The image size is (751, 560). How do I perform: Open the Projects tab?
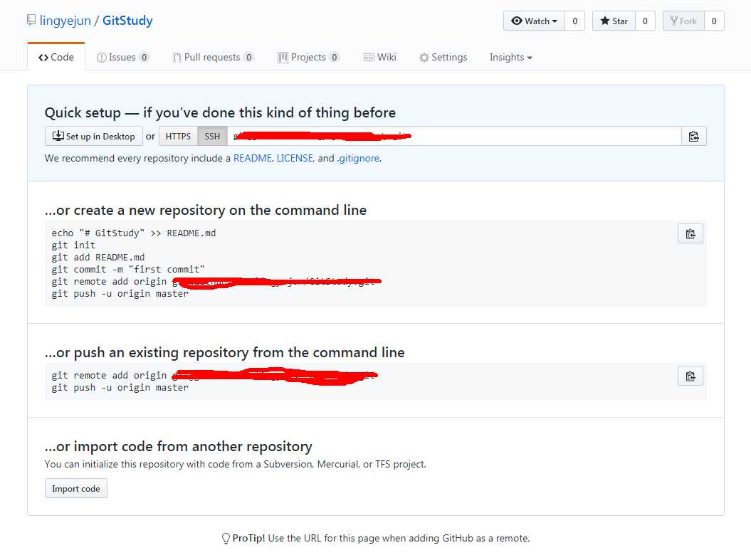tap(308, 58)
